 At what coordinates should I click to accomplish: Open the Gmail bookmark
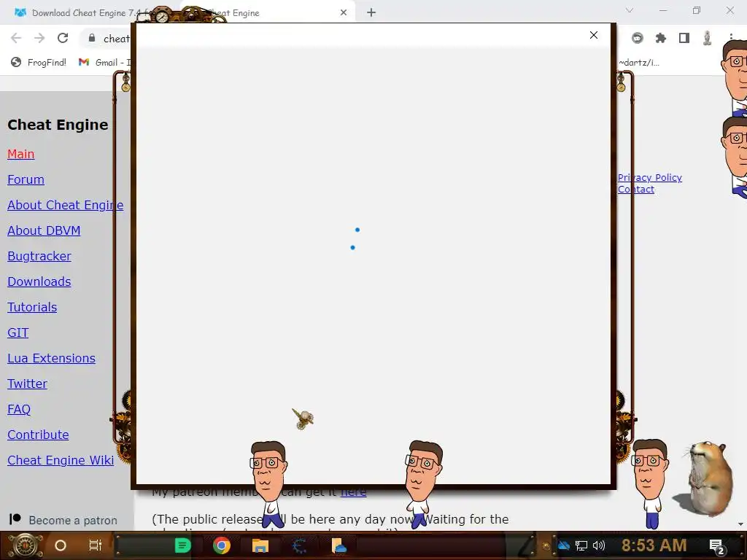pyautogui.click(x=105, y=63)
